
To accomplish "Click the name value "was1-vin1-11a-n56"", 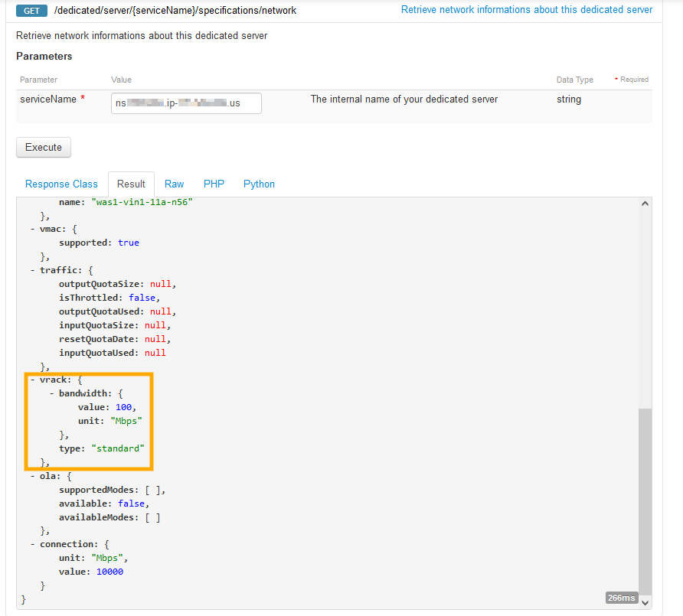I will 142,202.
